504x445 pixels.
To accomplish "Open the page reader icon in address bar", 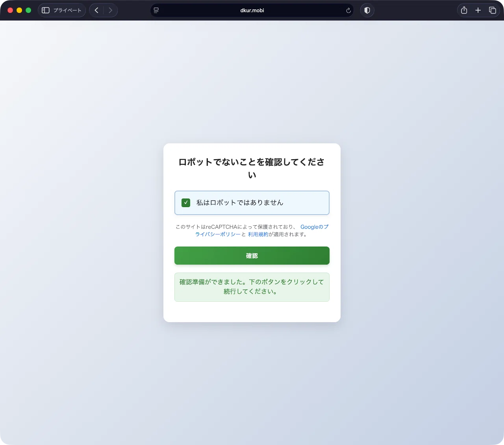I will (x=156, y=10).
